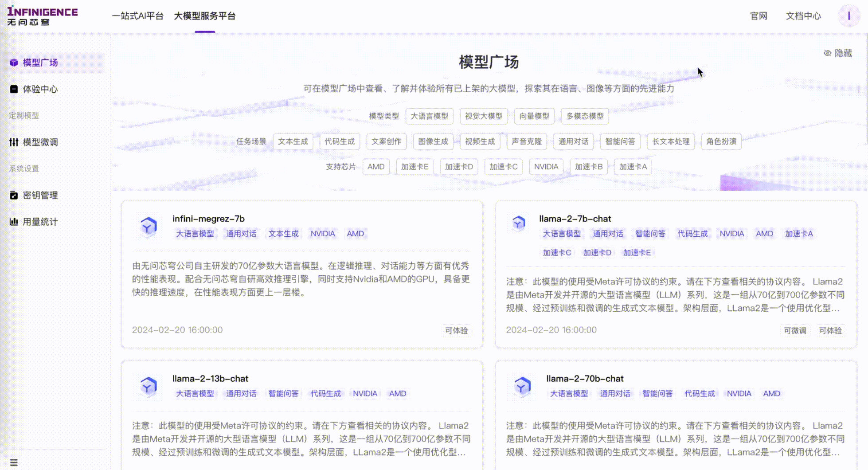
Task: Click the 密钥管理 key icon
Action: 14,195
